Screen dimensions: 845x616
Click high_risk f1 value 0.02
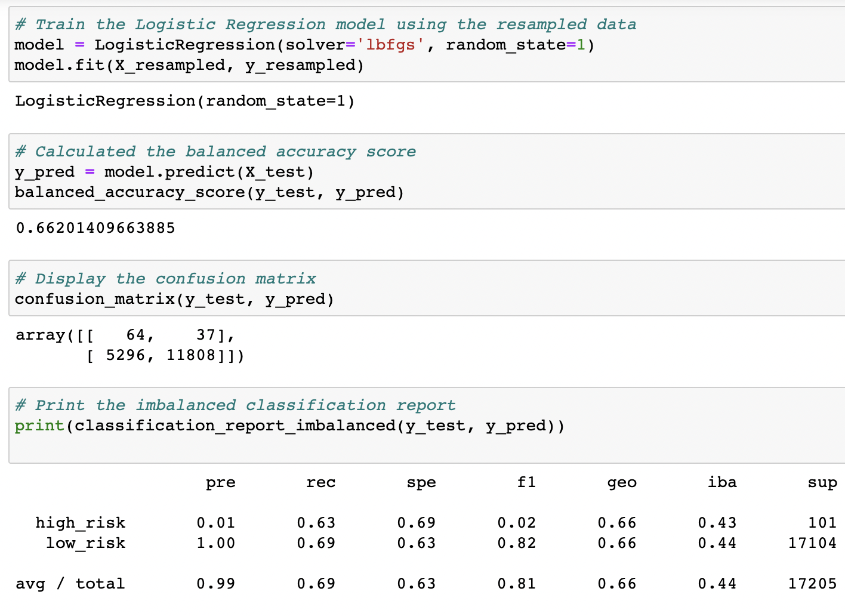click(x=517, y=523)
